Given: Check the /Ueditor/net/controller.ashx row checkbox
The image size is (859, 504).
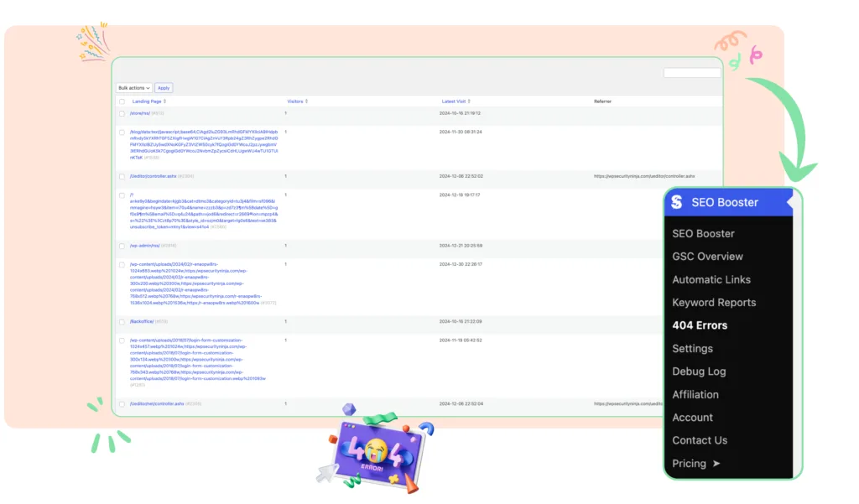Looking at the screenshot, I should pos(122,404).
